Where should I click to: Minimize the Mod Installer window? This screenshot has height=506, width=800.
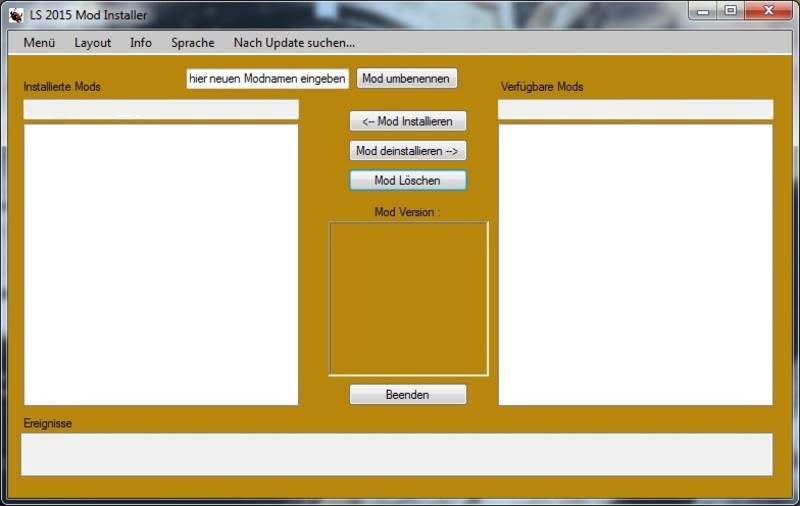coord(706,11)
